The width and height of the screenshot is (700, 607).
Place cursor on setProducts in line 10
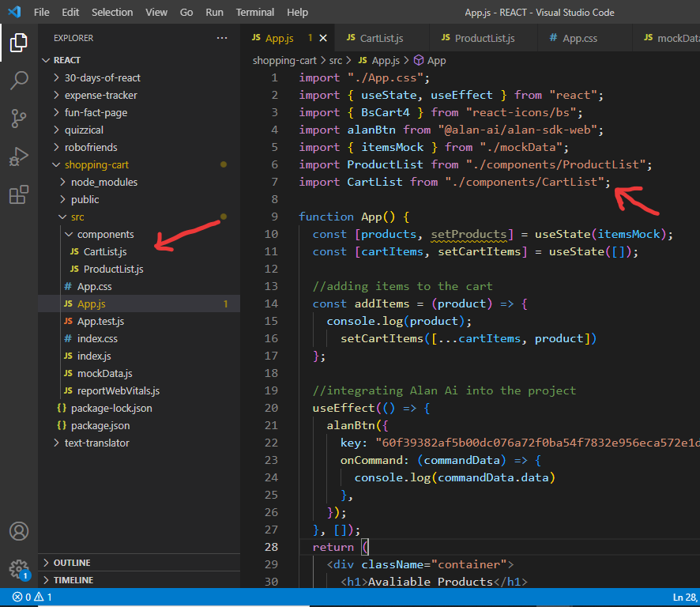pyautogui.click(x=469, y=234)
